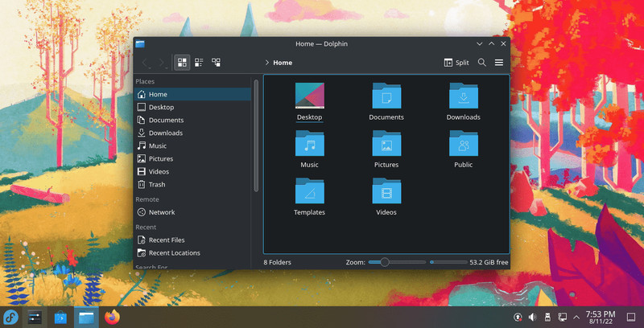This screenshot has width=644, height=328.
Task: Select the Downloads folder icon
Action: point(464,96)
